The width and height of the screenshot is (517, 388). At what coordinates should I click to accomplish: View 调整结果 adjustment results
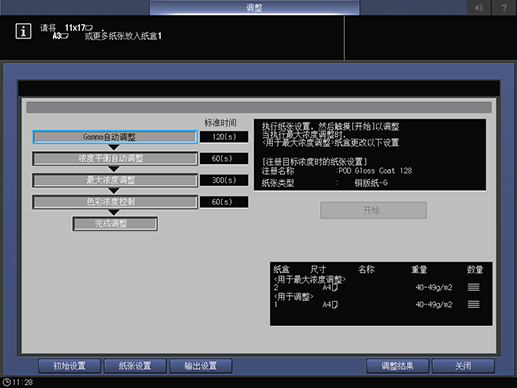pos(397,366)
